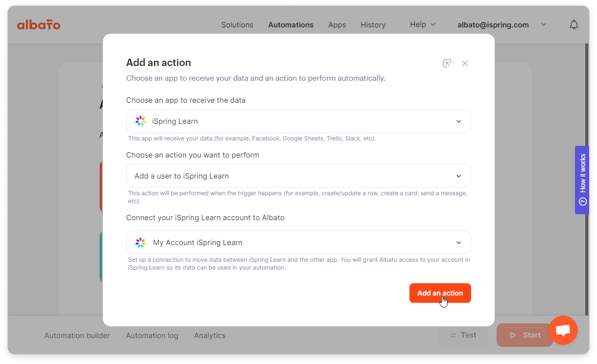Open the Solutions page
Image resolution: width=597 pixels, height=364 pixels.
(x=237, y=24)
